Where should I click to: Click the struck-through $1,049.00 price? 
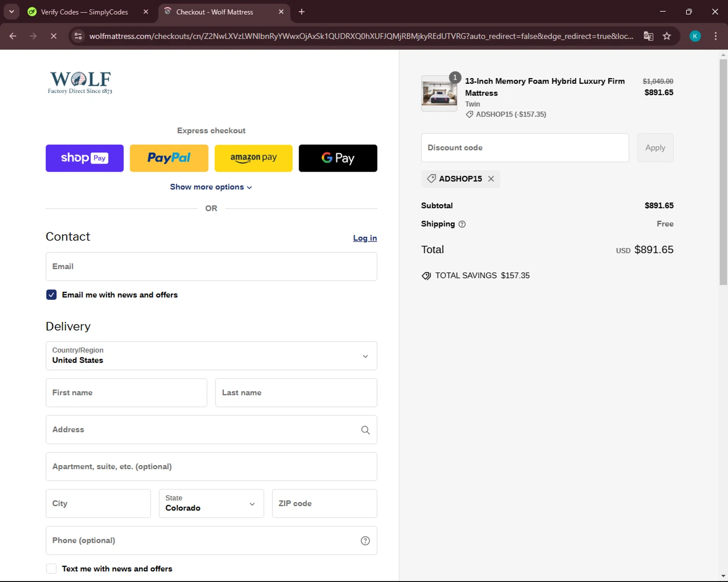coord(658,81)
